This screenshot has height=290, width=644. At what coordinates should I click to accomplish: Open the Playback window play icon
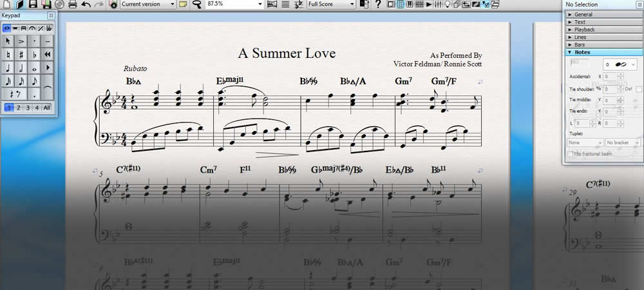(x=429, y=4)
